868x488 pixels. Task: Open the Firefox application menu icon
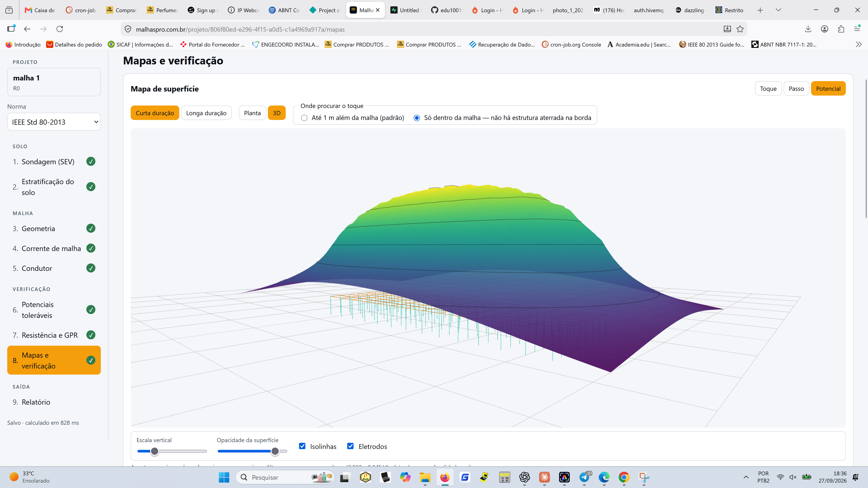pyautogui.click(x=858, y=29)
